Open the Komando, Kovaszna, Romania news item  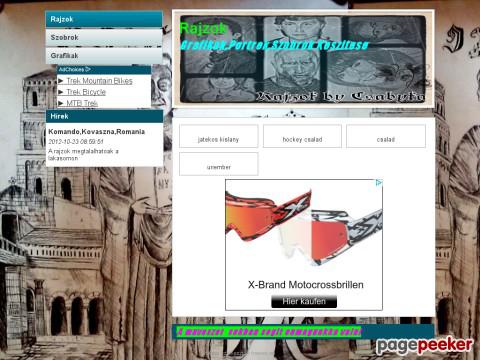click(97, 132)
